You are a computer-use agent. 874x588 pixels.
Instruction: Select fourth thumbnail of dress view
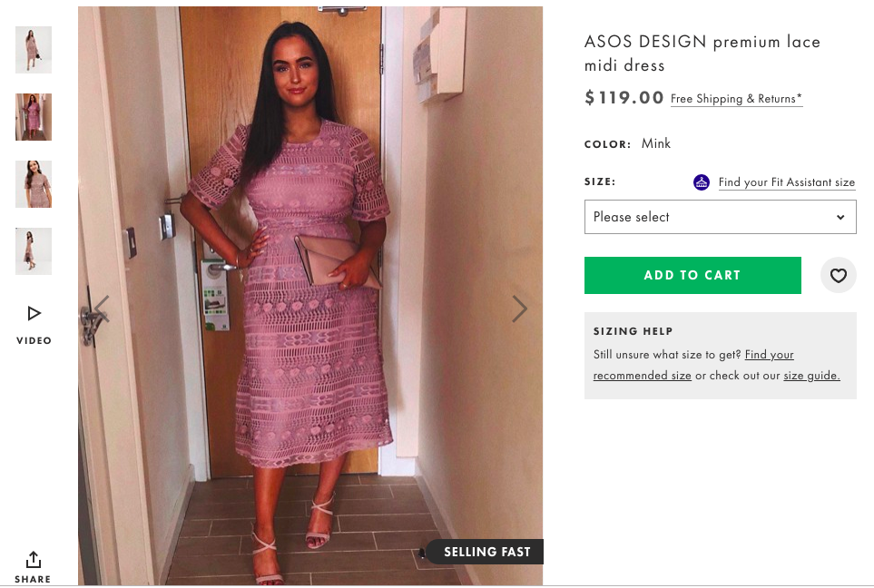point(34,251)
